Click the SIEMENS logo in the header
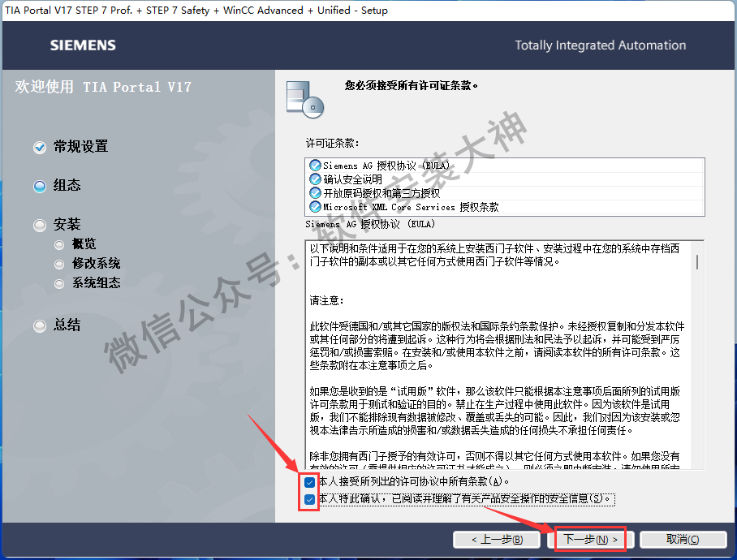Screen dimensions: 737x560 click(x=83, y=45)
